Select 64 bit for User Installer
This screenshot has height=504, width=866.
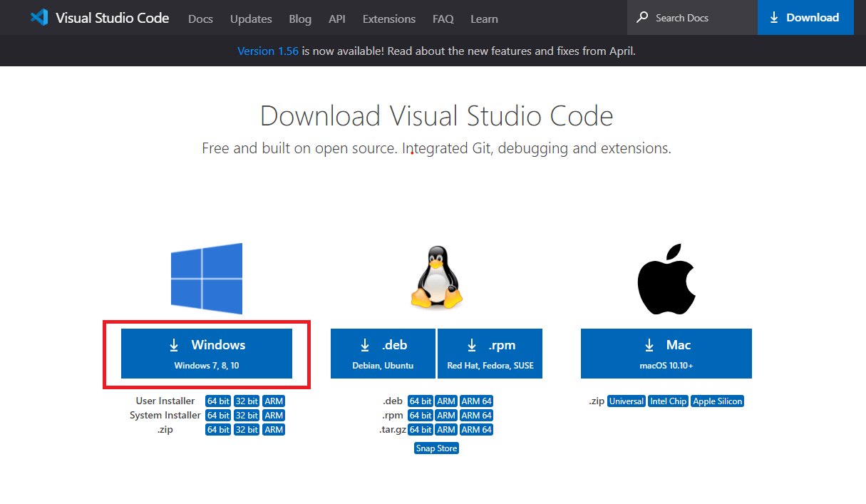pos(217,401)
